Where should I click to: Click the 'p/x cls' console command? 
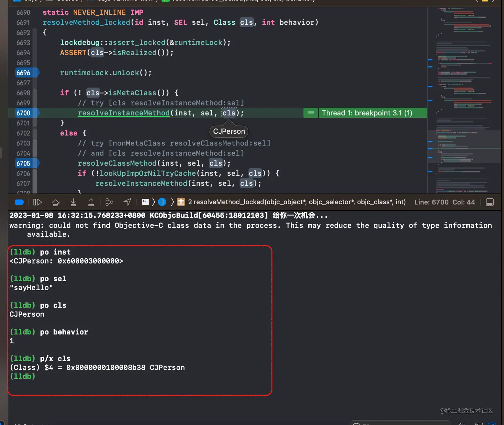pos(55,359)
